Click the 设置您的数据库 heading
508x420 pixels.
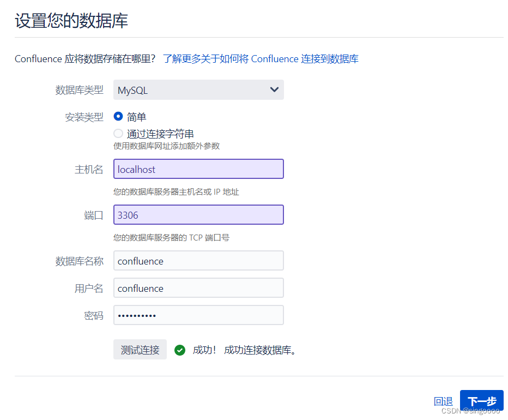pyautogui.click(x=71, y=21)
